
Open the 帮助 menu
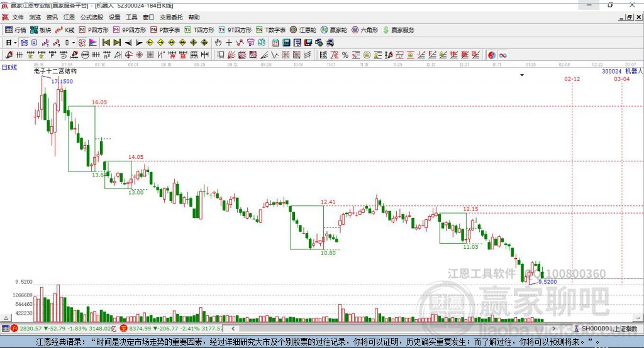[x=194, y=17]
